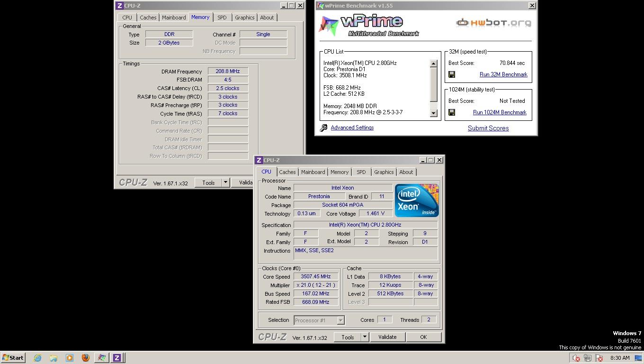Click the wrench icon beside Advanced Settings
Image resolution: width=644 pixels, height=364 pixels.
click(x=323, y=128)
